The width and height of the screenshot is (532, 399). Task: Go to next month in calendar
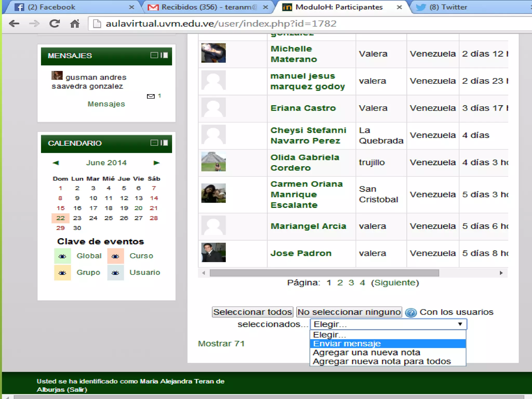[x=156, y=163]
